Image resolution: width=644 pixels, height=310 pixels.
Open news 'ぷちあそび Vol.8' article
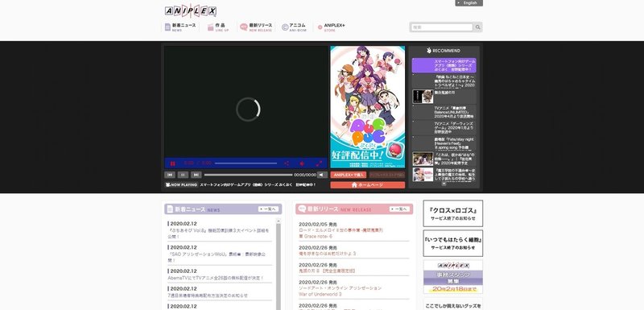218,234
